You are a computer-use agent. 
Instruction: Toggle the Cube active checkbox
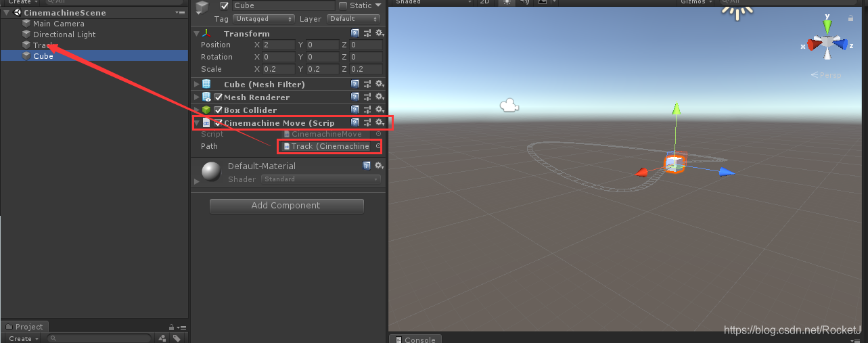click(225, 5)
